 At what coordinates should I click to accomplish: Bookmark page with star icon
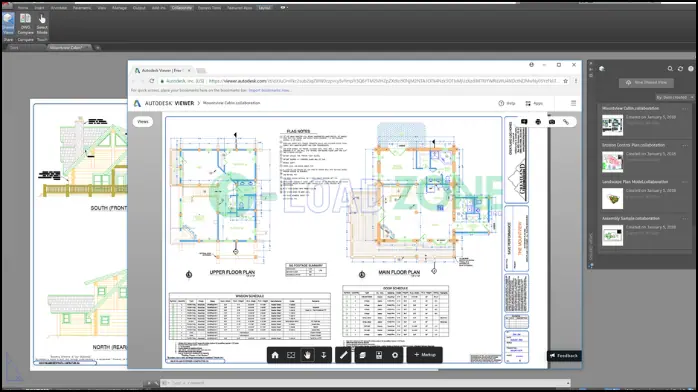(565, 81)
